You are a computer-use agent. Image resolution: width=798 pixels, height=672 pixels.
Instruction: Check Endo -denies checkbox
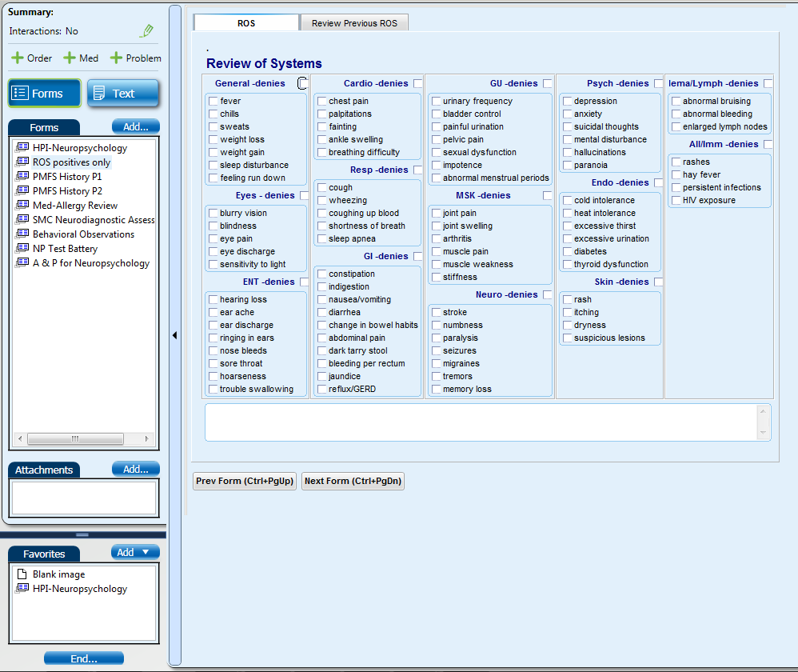tap(659, 182)
